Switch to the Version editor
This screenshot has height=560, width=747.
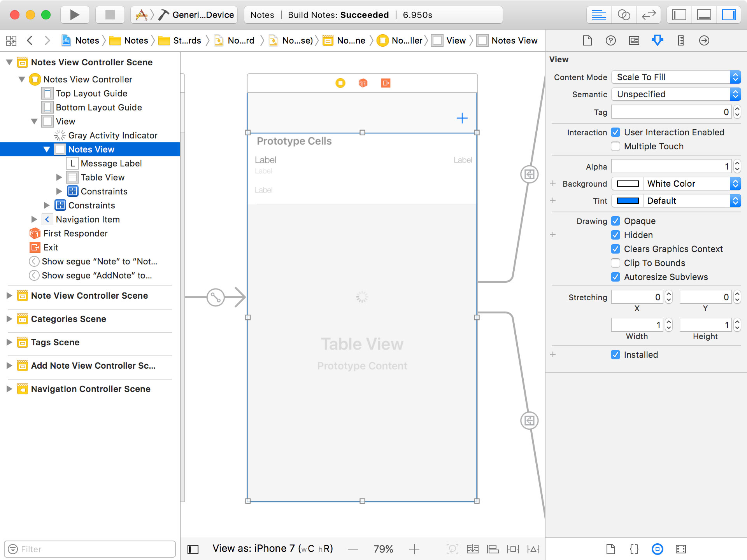(649, 15)
